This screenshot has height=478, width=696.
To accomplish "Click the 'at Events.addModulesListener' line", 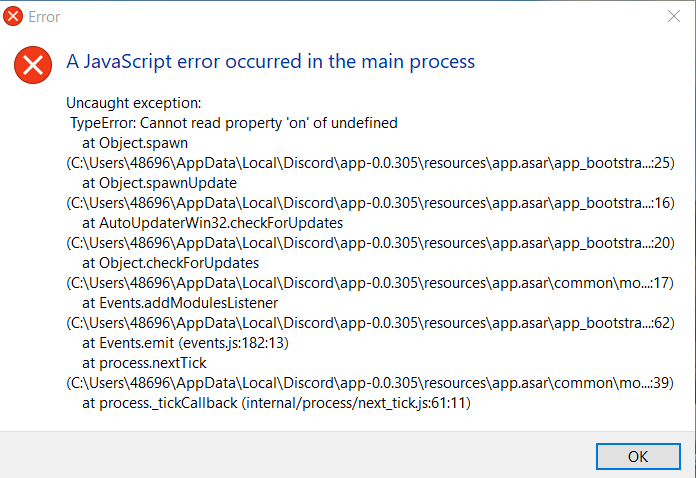I will tap(180, 303).
